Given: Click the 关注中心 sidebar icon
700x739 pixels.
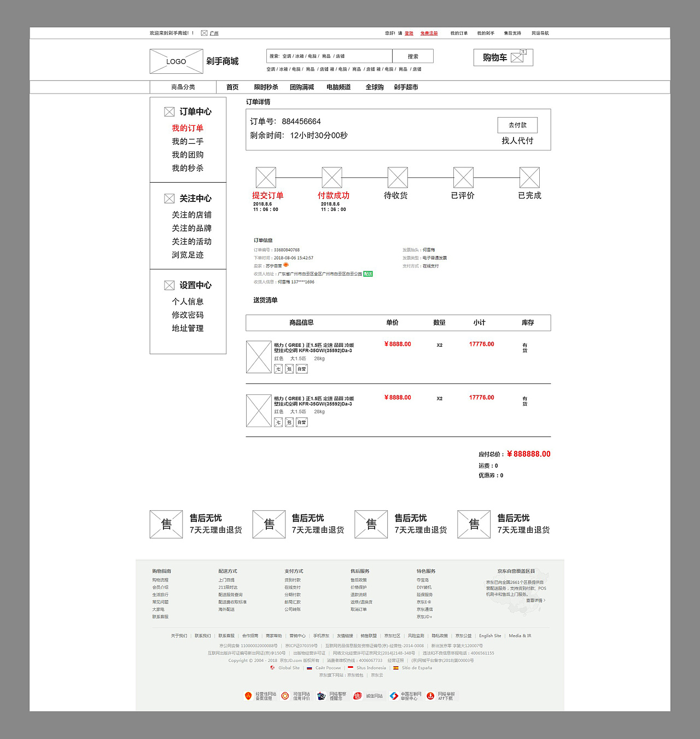Looking at the screenshot, I should coord(170,199).
